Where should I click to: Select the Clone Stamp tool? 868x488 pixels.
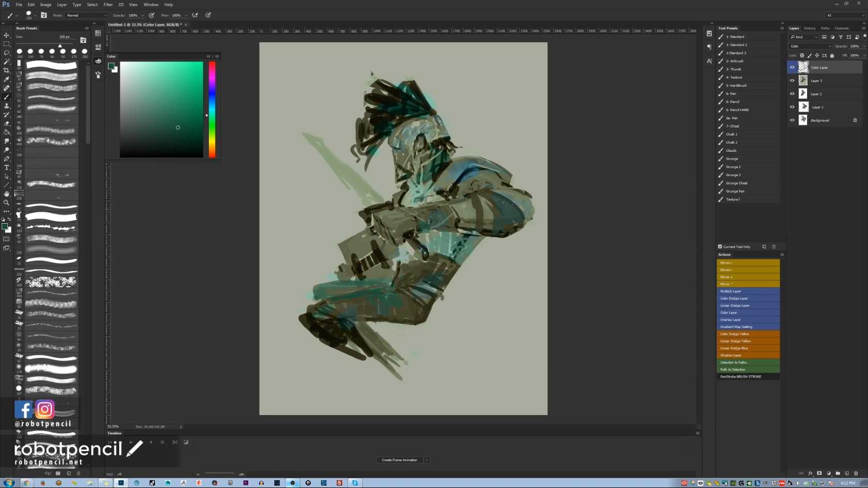click(7, 106)
